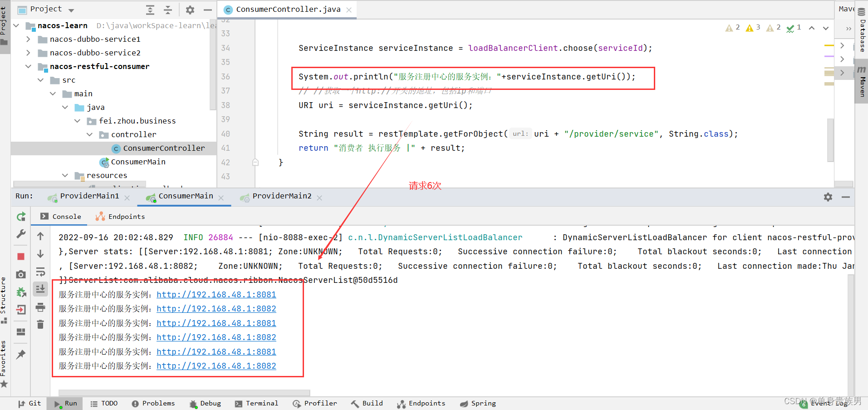Screen dimensions: 868x410
Task: Go up the stack trace arrow
Action: tap(40, 236)
